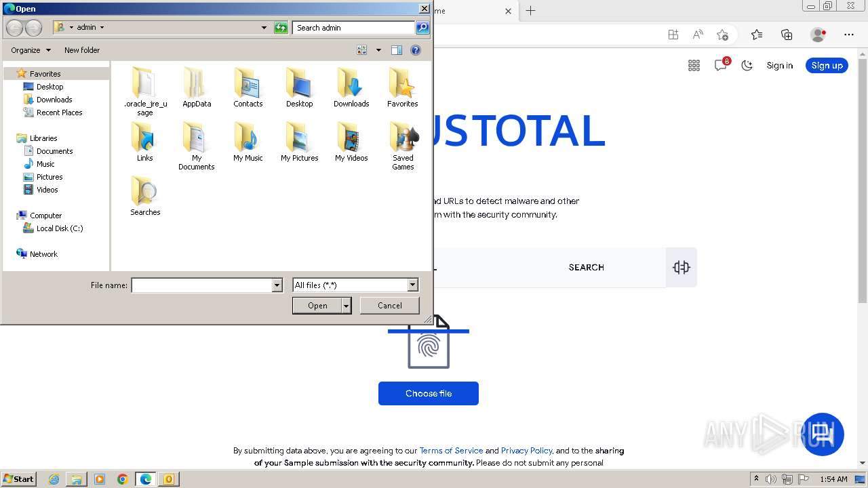Open the Links folder

(145, 142)
